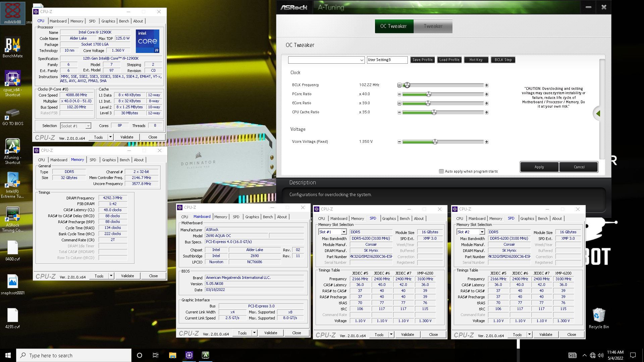
Task: Open ASRock Timing Configurator desktop icon
Action: [13, 219]
